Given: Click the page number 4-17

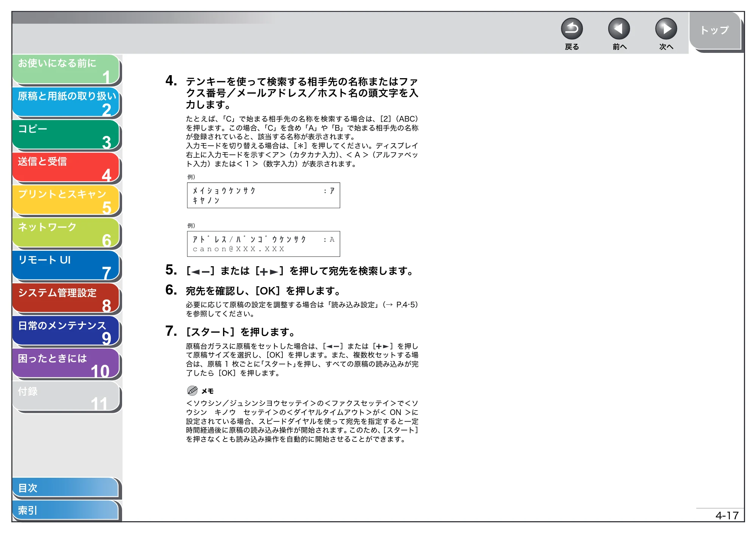Looking at the screenshot, I should click(x=727, y=515).
